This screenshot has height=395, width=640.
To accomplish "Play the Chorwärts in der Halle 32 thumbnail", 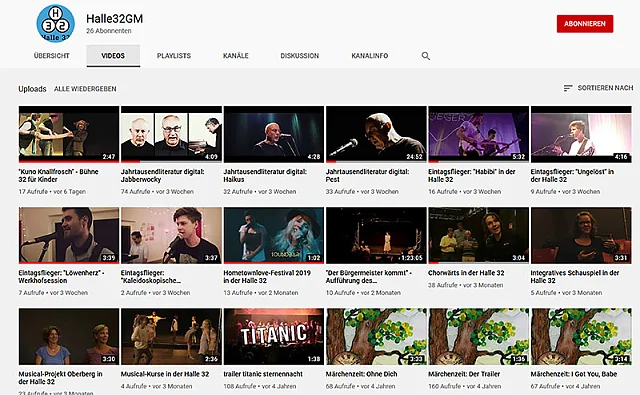I will click(x=478, y=235).
